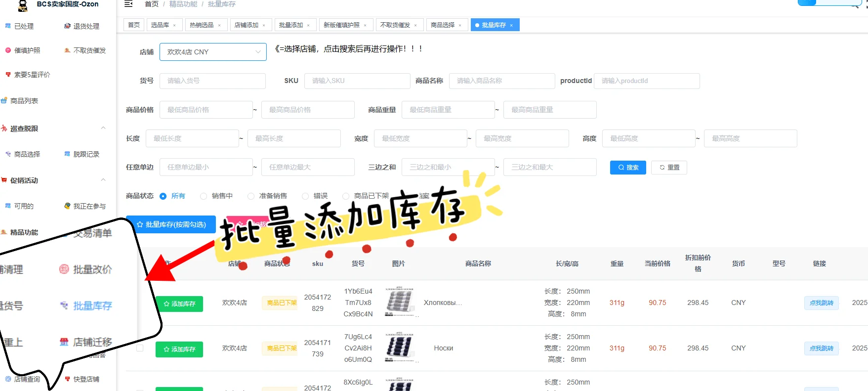Open 我正在参与 in the sidebar
This screenshot has width=868, height=391.
pos(85,206)
